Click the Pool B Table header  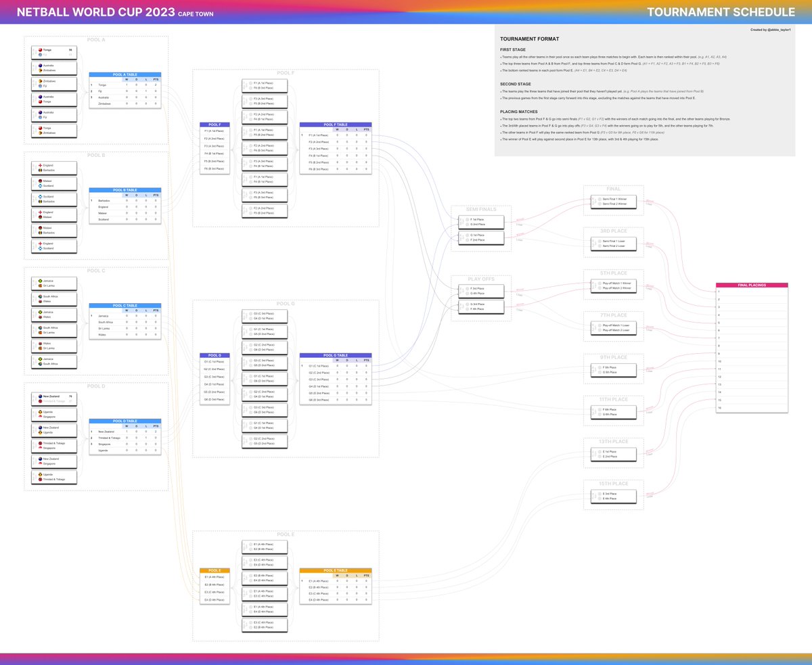(x=125, y=189)
